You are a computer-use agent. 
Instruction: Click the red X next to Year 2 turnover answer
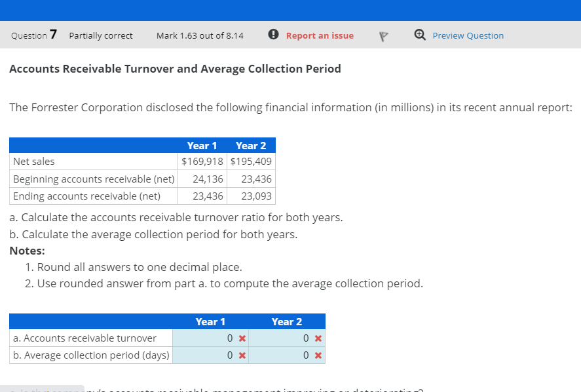318,338
